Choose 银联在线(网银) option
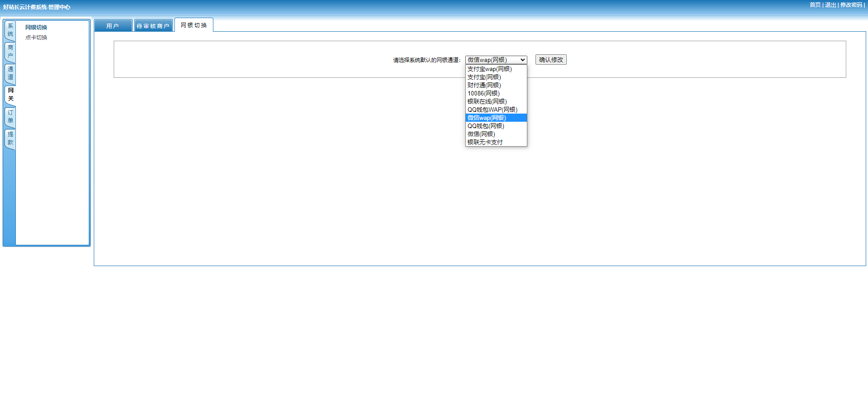The image size is (868, 405). tap(496, 101)
